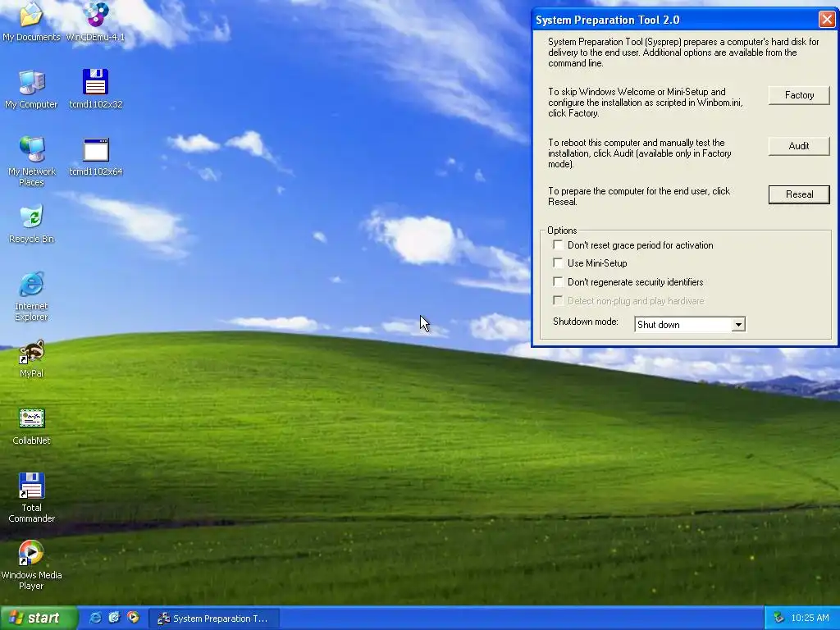Select the Internet Explorer desktop icon
840x630 pixels.
[x=31, y=296]
